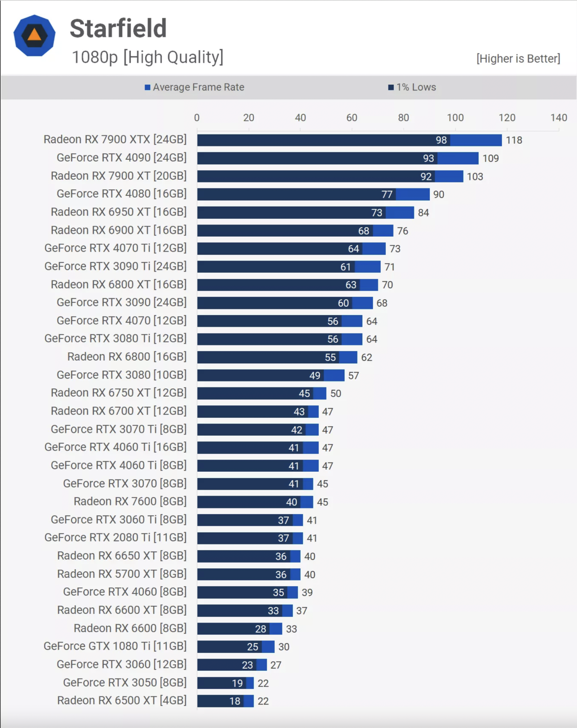Select the GeForce RTX 3080 [10GB] label

(x=122, y=375)
